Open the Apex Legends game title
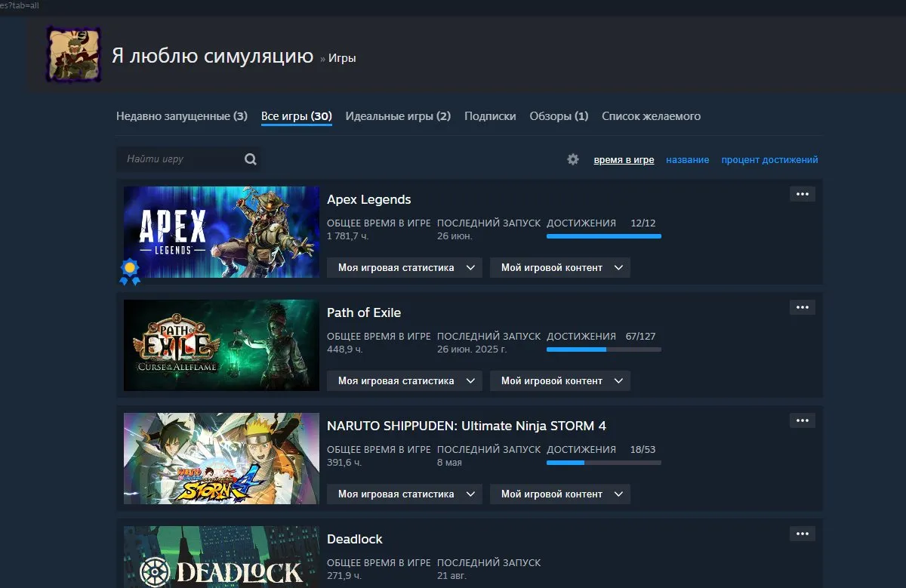 tap(369, 199)
